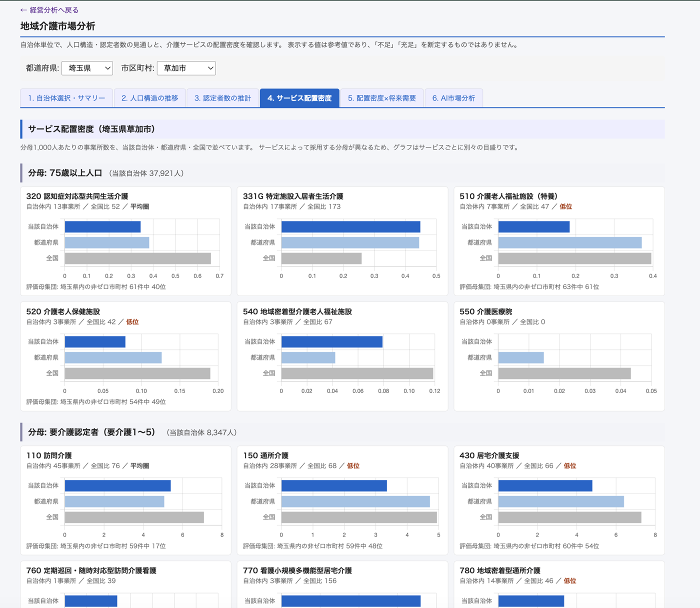Viewport: 700px width, 608px height.
Task: Click the （当該自治体 37,921人） note
Action: tap(147, 173)
